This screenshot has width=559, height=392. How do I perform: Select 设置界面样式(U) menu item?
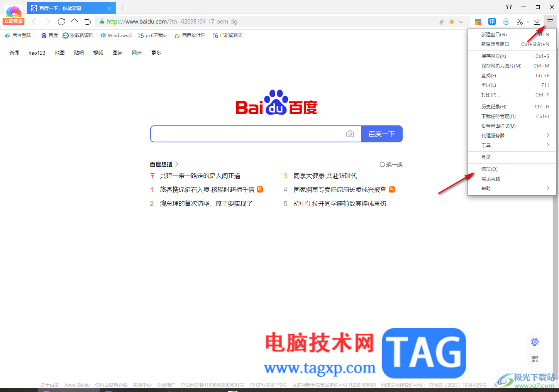[512, 126]
